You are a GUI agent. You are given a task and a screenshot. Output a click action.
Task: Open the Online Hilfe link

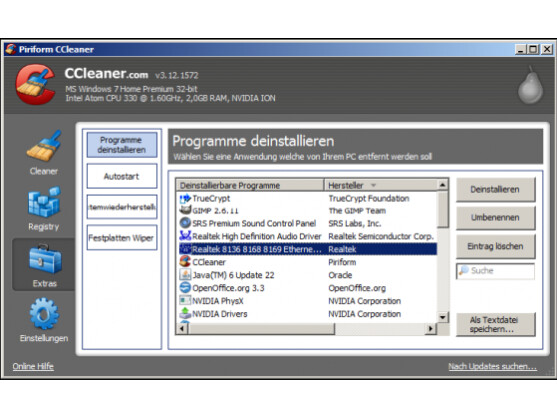(33, 366)
